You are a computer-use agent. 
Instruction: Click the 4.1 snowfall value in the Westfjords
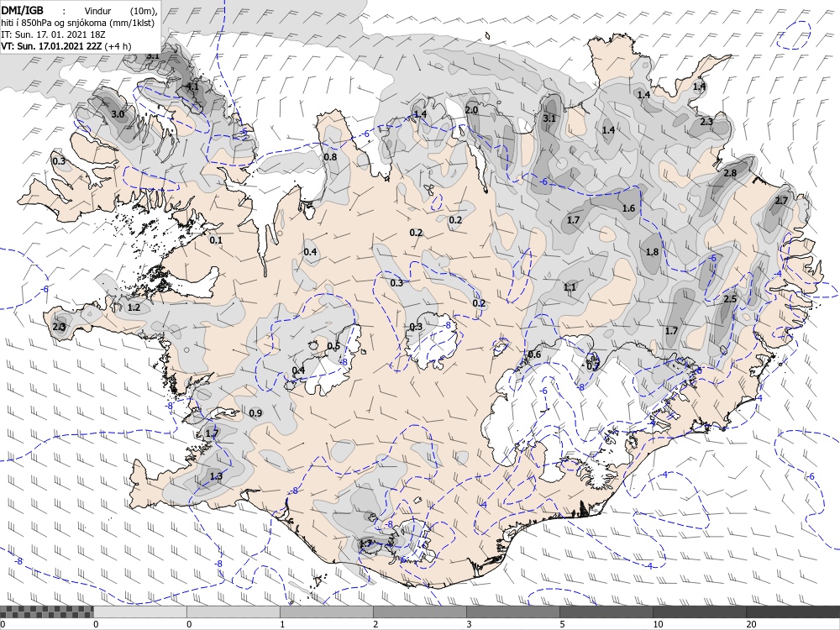point(192,87)
